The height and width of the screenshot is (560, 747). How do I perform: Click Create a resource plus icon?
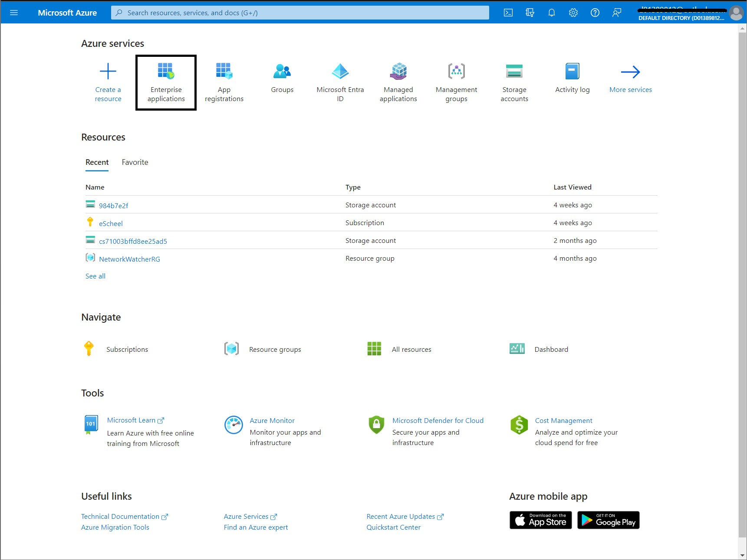pyautogui.click(x=108, y=72)
